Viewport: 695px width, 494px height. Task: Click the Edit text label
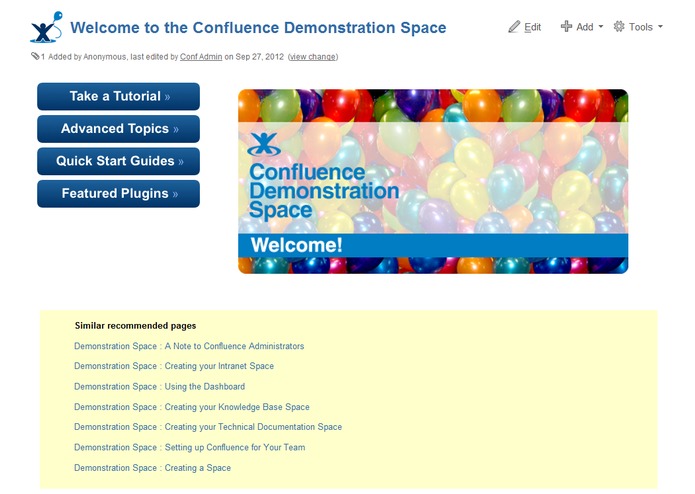point(532,27)
